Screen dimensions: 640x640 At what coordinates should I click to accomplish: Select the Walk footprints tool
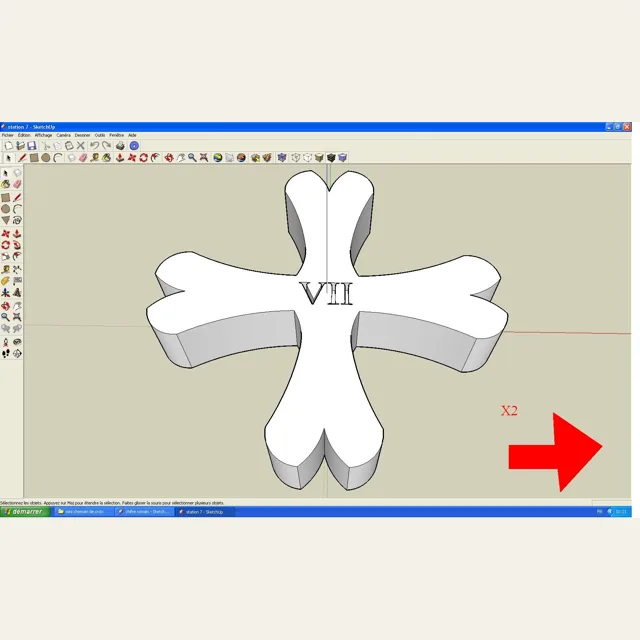[6, 353]
